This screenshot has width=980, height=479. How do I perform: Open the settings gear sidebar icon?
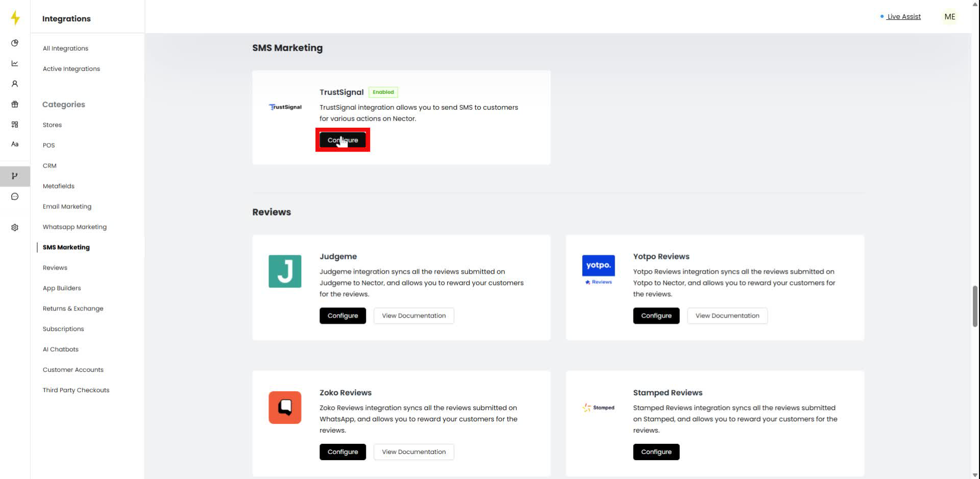[x=15, y=227]
